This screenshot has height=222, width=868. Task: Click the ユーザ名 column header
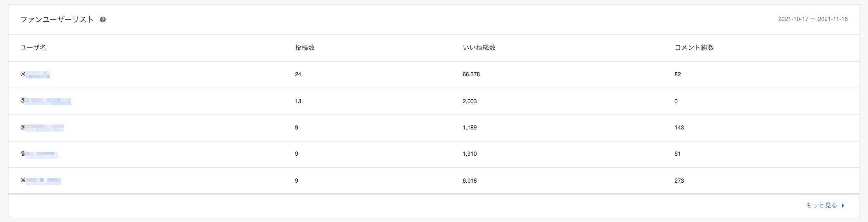pyautogui.click(x=33, y=48)
